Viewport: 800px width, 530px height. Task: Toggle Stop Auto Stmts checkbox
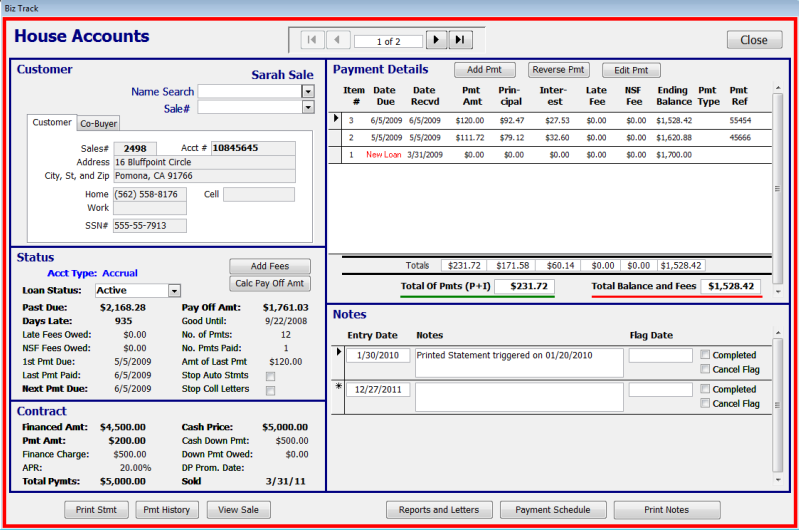270,377
